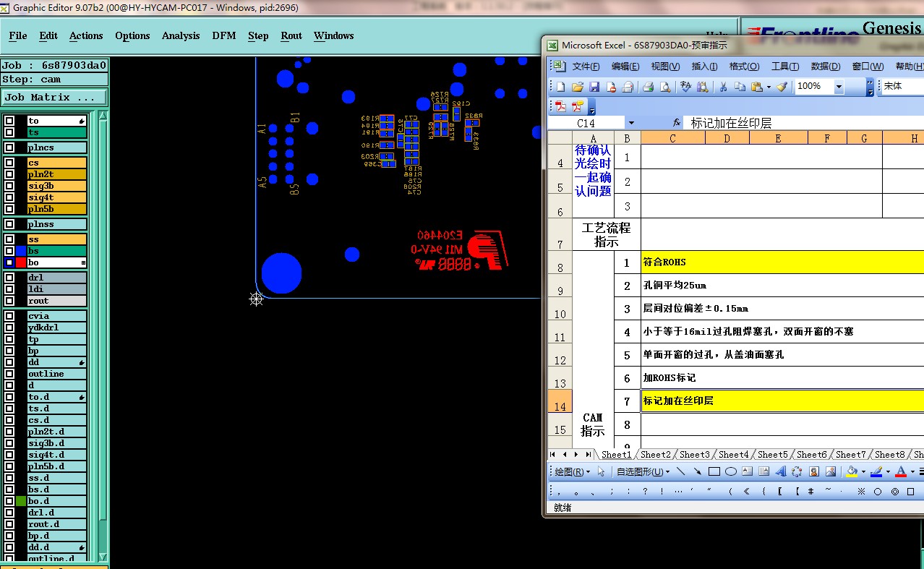Click the blue color swatch for layer 'bs'

click(21, 251)
